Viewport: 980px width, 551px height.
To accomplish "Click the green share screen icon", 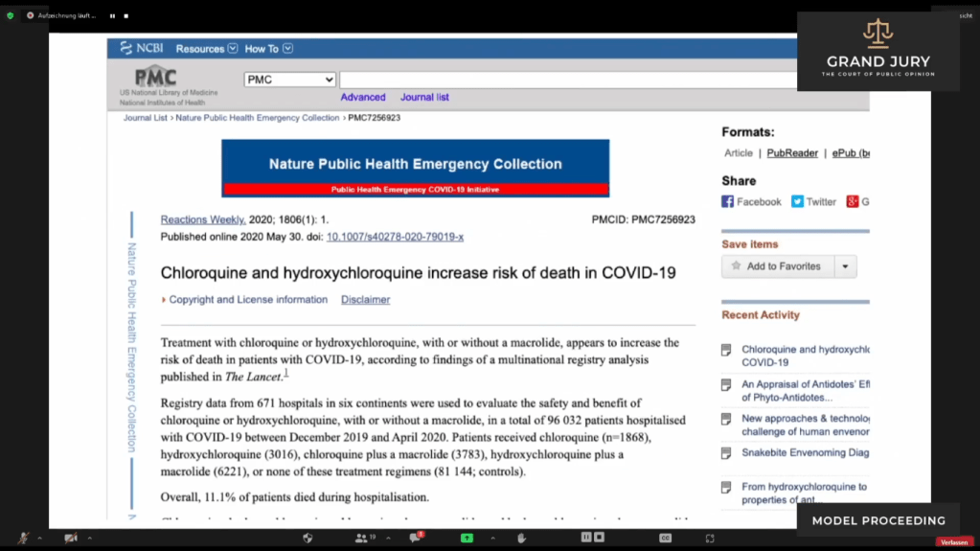I will click(467, 539).
